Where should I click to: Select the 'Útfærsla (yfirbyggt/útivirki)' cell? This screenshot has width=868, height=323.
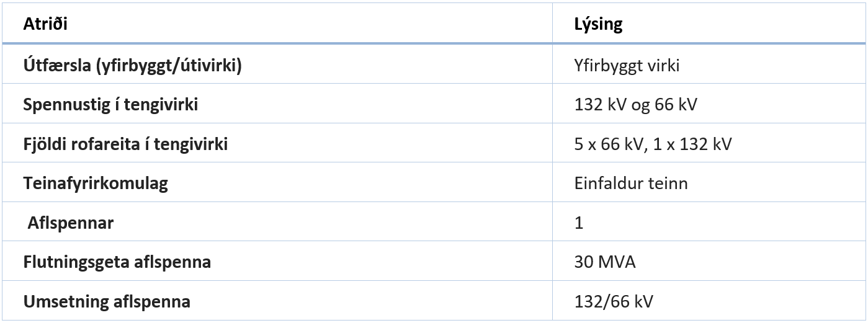click(132, 65)
